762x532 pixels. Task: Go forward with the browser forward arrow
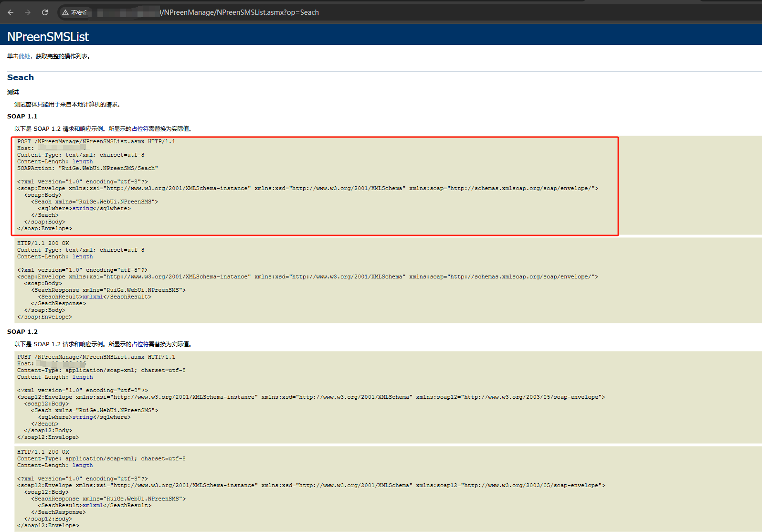click(28, 12)
